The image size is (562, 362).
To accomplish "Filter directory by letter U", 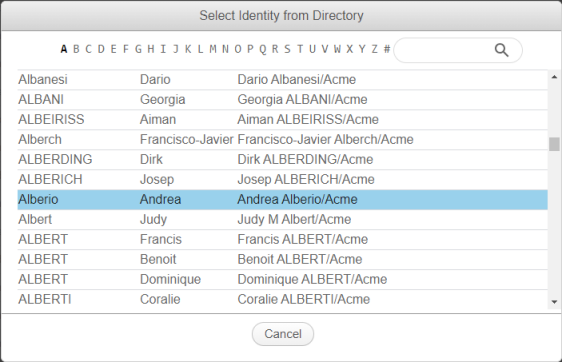I will pos(312,49).
